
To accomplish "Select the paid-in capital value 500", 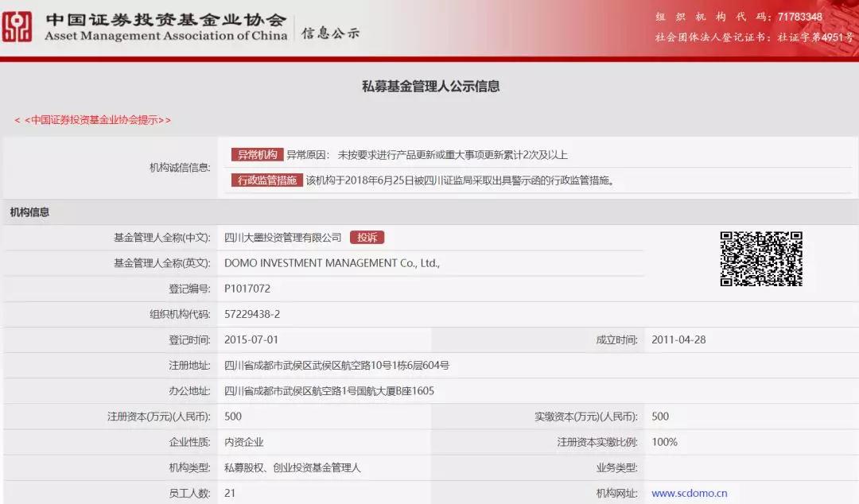I will [660, 417].
